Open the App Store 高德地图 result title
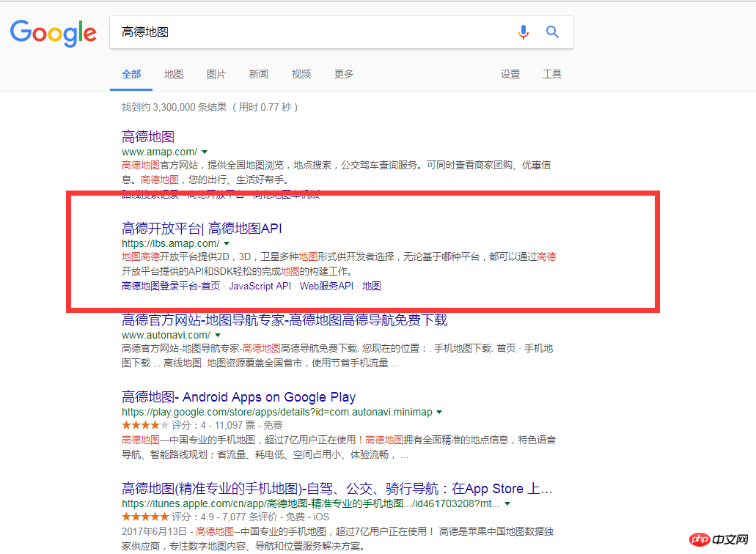The image size is (756, 554). 337,489
